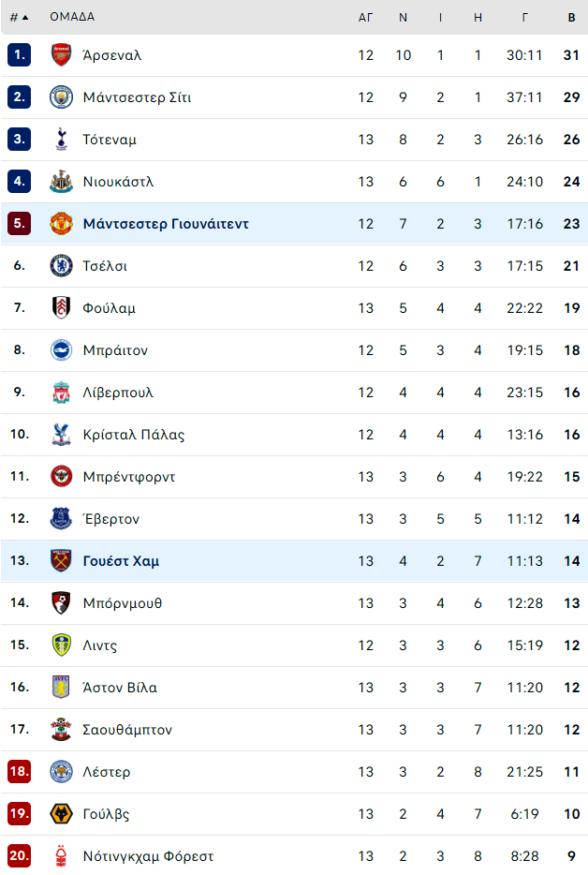Screen dimensions: 588x875
Task: Click the Wolves crest icon
Action: pyautogui.click(x=61, y=814)
